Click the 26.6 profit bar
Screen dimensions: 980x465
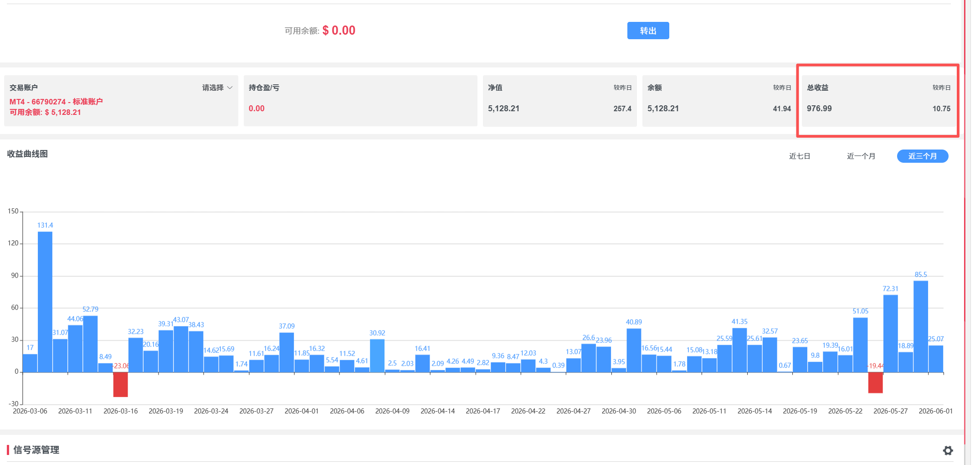(589, 358)
